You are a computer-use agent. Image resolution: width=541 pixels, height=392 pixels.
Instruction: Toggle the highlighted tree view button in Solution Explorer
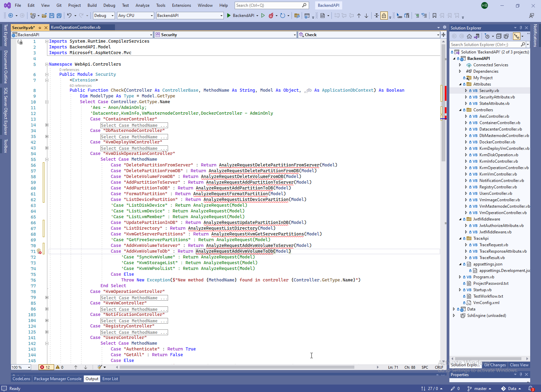click(x=516, y=36)
